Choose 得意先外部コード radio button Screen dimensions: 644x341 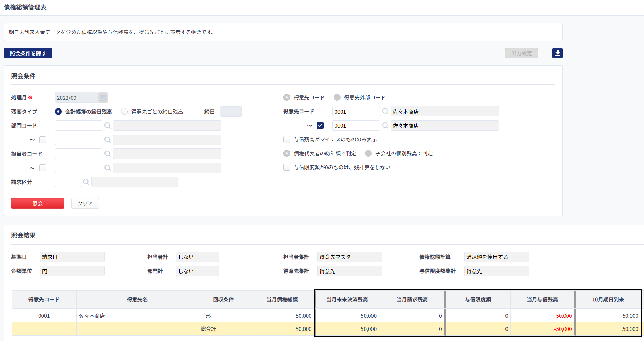pyautogui.click(x=337, y=97)
